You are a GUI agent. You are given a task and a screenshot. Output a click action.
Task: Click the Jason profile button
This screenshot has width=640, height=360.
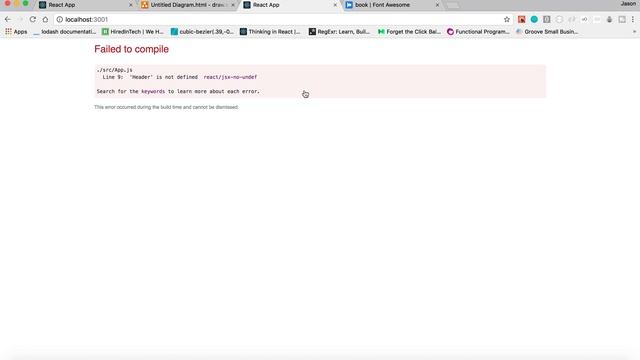click(629, 4)
